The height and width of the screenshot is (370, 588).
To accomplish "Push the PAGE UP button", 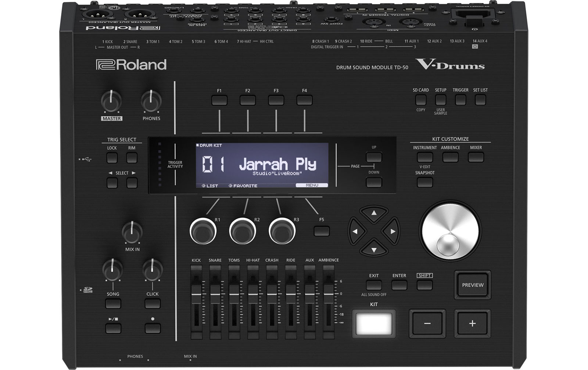I will point(374,157).
